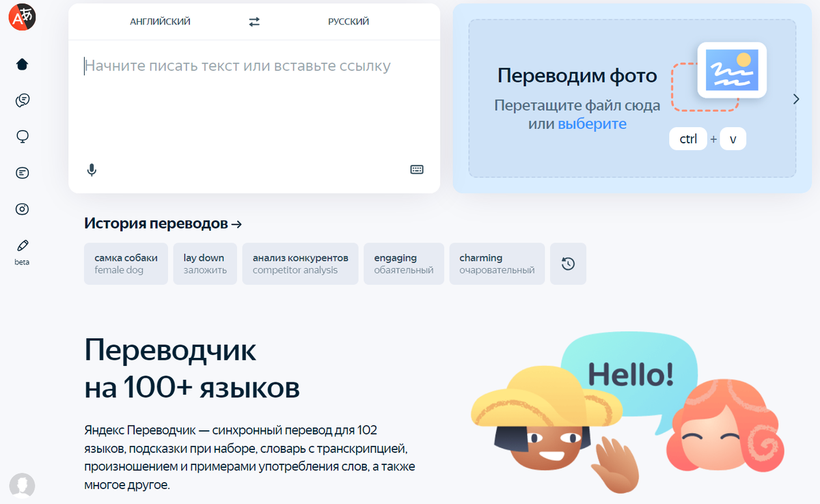
Task: Open the camera image translation icon
Action: [x=22, y=209]
